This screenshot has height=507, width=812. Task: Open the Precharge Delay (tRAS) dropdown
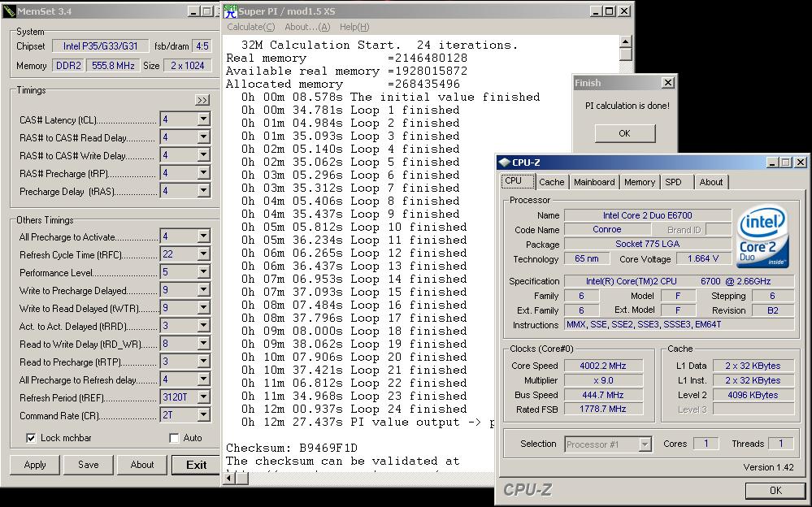[x=203, y=191]
